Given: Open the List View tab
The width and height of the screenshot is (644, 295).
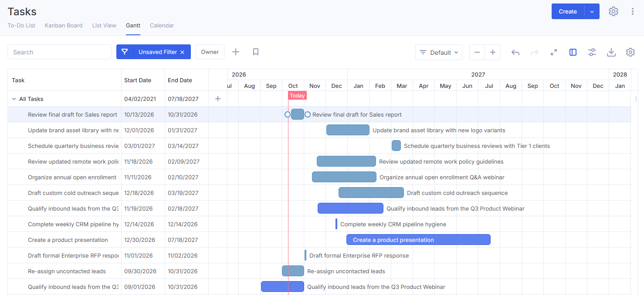Looking at the screenshot, I should coord(104,25).
